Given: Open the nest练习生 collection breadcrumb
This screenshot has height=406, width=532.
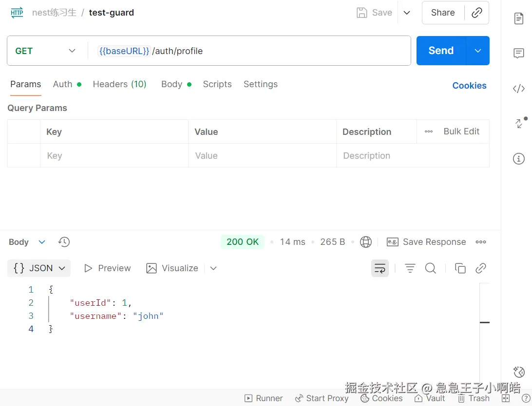Looking at the screenshot, I should tap(54, 13).
